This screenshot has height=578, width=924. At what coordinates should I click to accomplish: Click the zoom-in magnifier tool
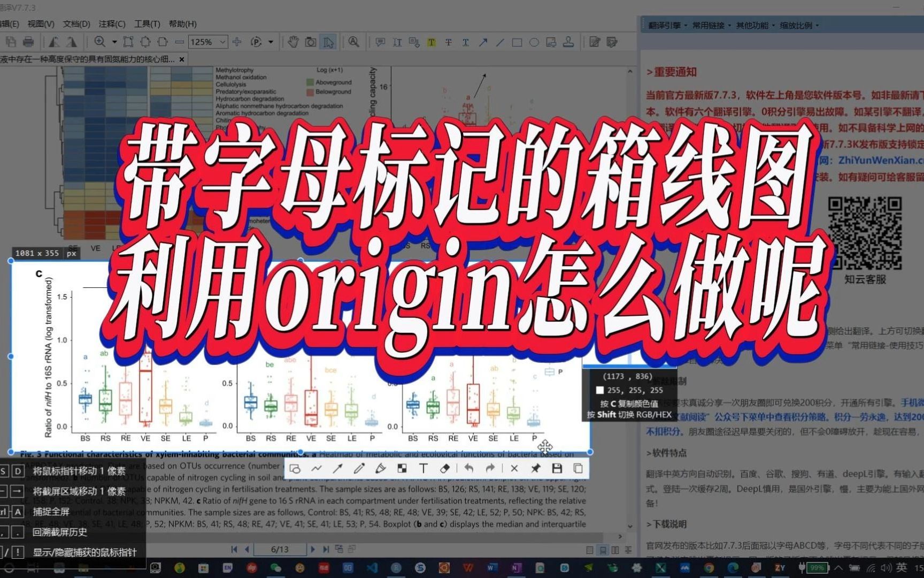[x=100, y=42]
